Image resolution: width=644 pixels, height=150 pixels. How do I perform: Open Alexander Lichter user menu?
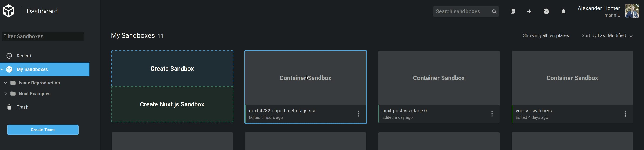[599, 8]
